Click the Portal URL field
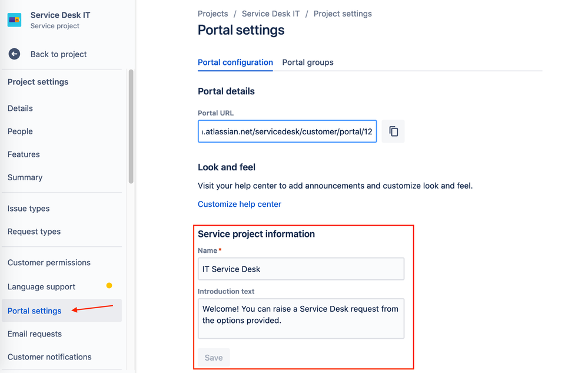The height and width of the screenshot is (373, 588). point(287,131)
